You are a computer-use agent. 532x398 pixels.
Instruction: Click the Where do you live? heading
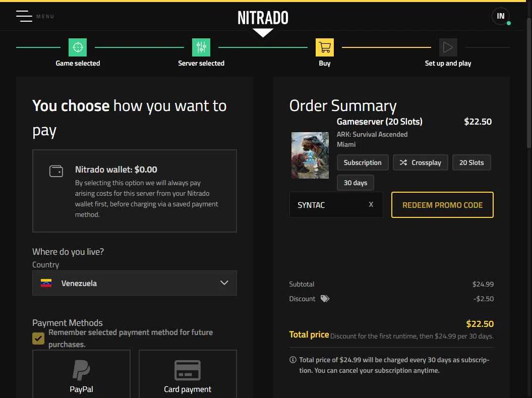click(68, 252)
